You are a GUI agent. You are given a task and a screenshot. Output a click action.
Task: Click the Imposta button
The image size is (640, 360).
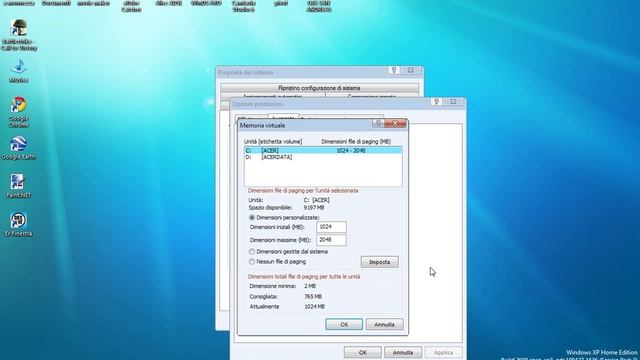380,262
